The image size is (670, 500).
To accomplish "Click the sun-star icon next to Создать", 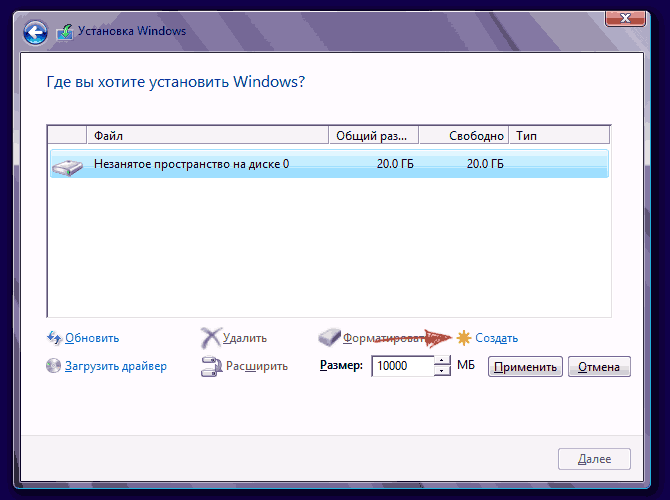I will 464,338.
